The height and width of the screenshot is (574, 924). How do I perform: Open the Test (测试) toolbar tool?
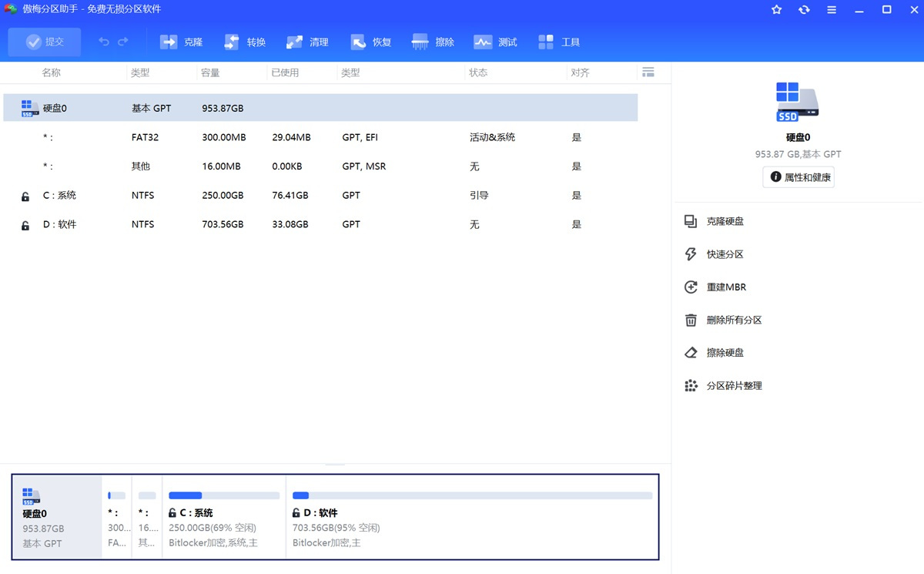(496, 42)
